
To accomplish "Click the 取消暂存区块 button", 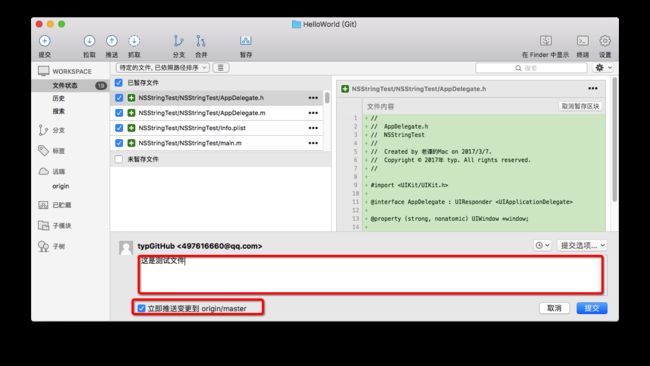I will (x=580, y=107).
